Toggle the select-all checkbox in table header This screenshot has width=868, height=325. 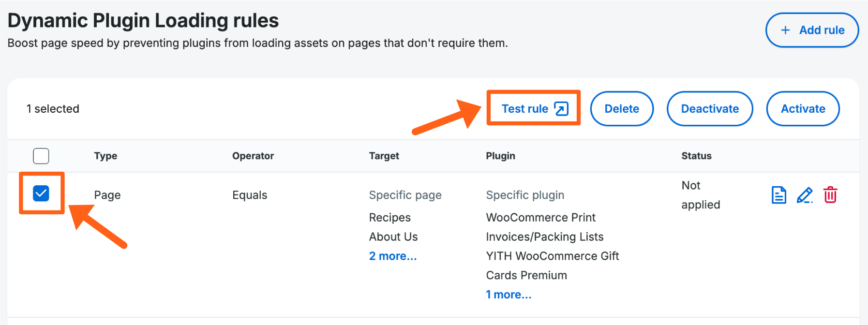tap(41, 156)
